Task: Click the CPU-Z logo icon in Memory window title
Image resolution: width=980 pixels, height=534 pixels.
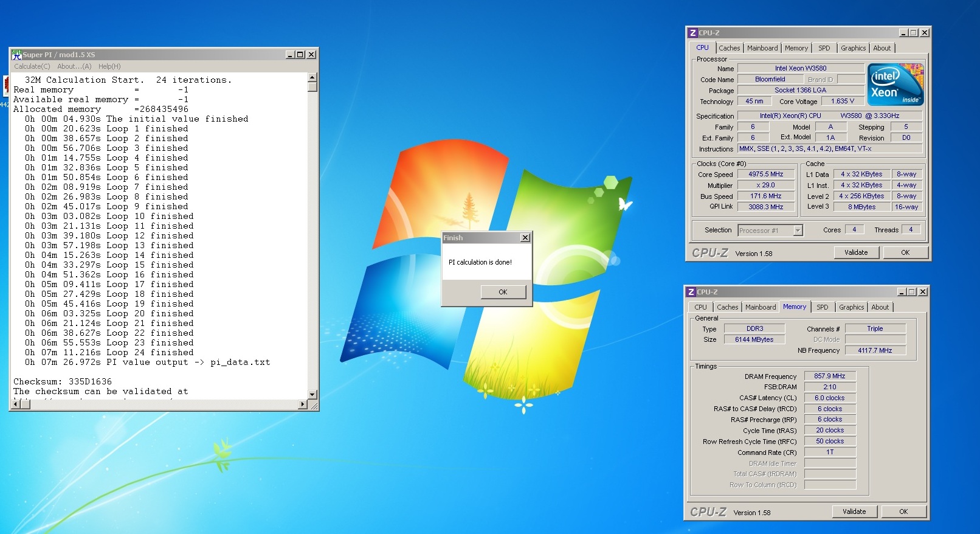Action: (691, 292)
